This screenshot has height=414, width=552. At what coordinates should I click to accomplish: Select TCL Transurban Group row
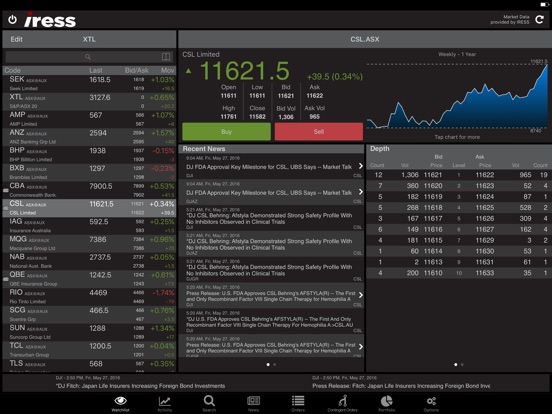click(x=89, y=350)
